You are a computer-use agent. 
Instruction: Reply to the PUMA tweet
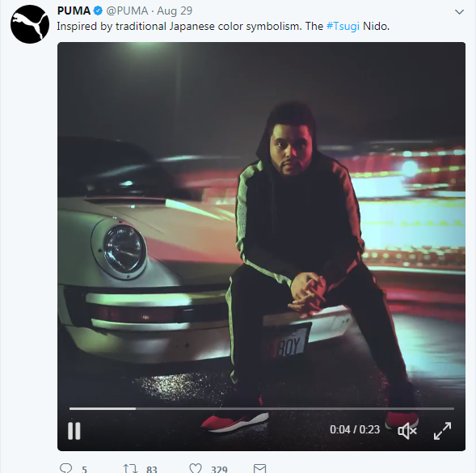click(x=66, y=468)
